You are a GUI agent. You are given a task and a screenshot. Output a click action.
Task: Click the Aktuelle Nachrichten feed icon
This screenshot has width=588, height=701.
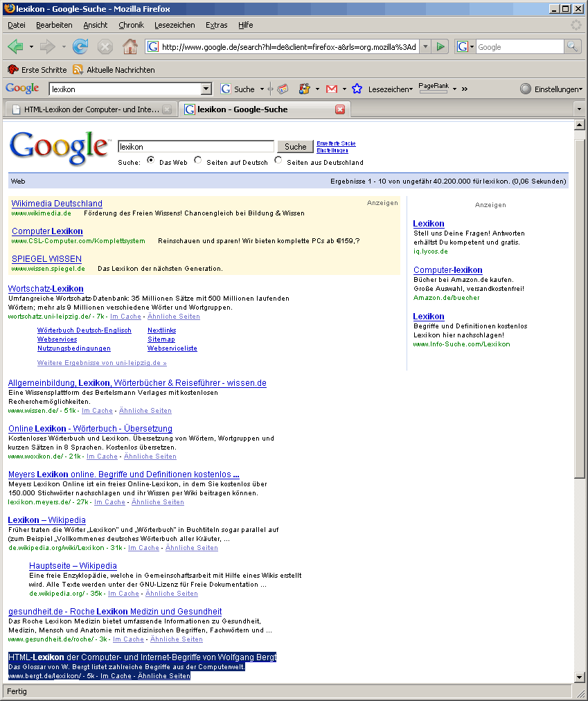coord(78,69)
